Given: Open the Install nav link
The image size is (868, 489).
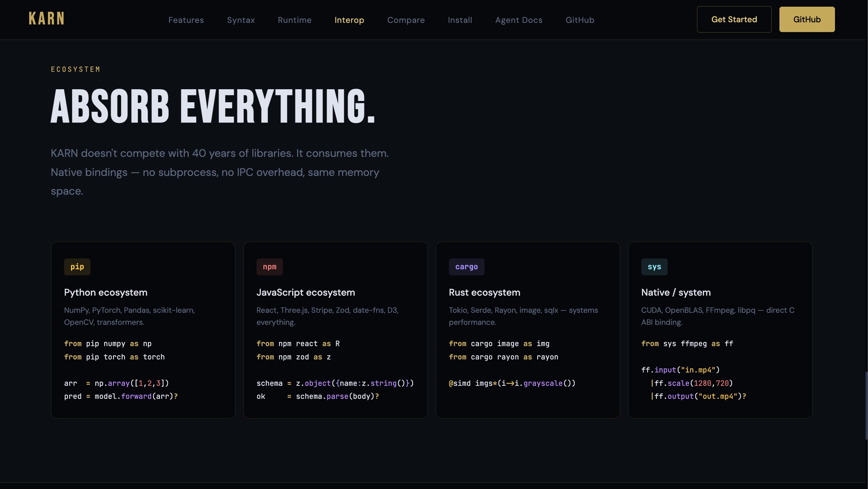Looking at the screenshot, I should (x=460, y=20).
